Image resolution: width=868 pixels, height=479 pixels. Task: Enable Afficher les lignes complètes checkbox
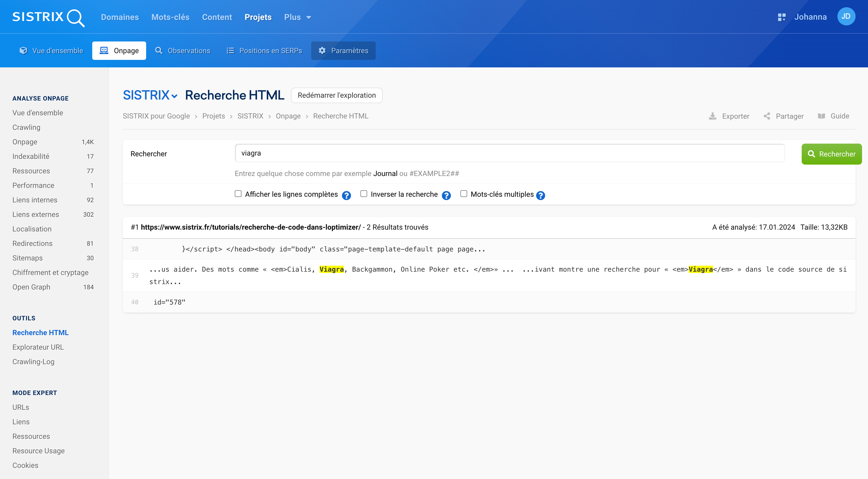238,193
